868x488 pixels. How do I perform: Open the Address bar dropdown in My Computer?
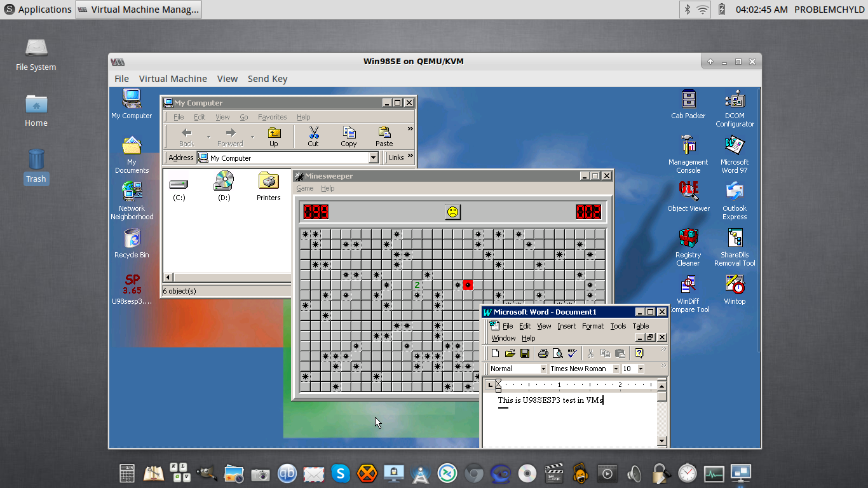[x=374, y=158]
